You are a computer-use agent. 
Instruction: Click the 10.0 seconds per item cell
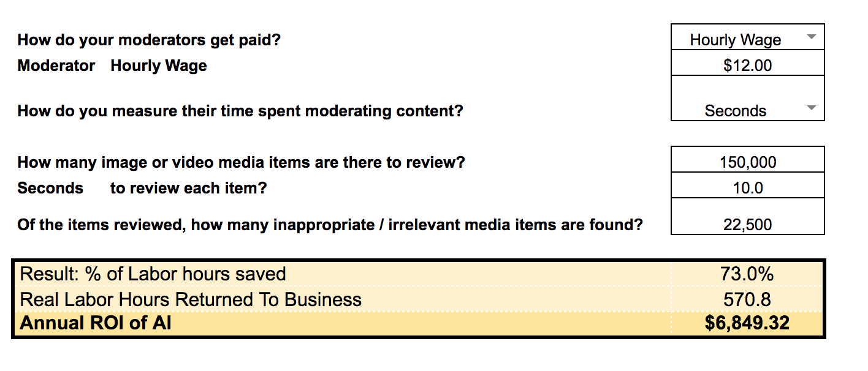[747, 188]
